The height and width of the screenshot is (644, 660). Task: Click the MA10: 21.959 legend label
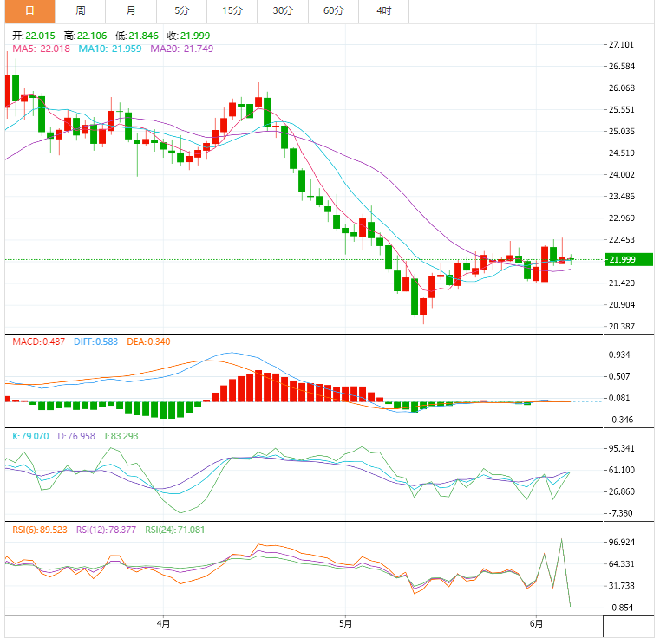pyautogui.click(x=110, y=49)
